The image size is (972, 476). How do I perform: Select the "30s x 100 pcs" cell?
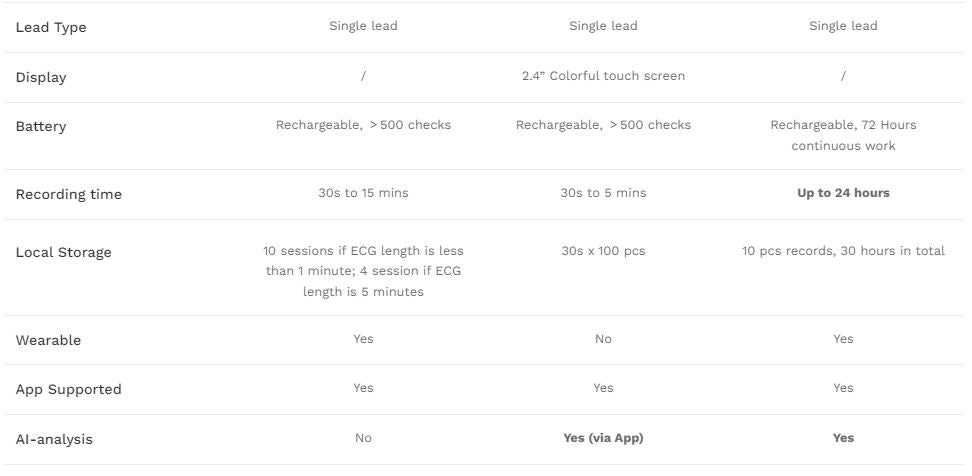pyautogui.click(x=603, y=251)
